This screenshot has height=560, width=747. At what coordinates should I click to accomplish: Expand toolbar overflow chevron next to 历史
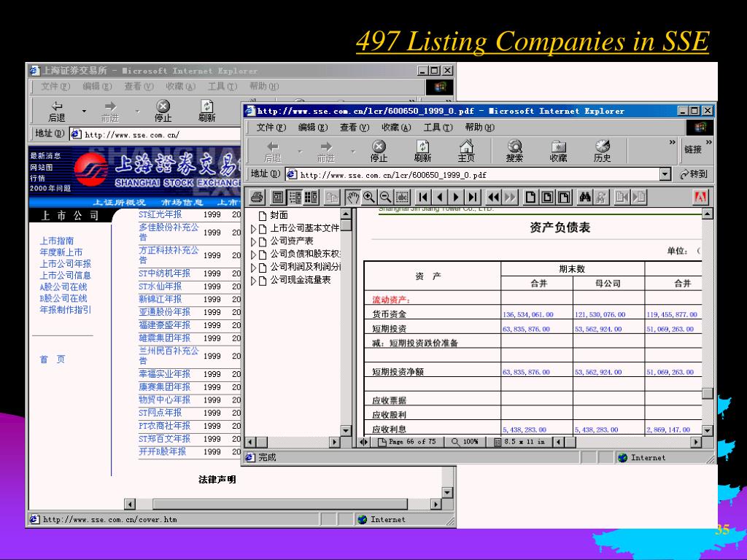tap(672, 142)
